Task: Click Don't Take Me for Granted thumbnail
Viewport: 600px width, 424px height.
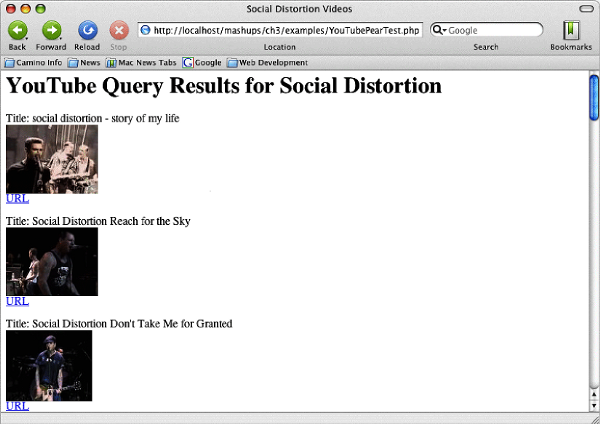Action: (x=49, y=365)
